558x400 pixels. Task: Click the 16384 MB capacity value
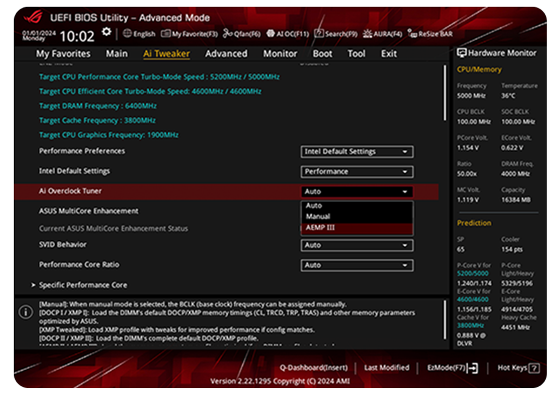coord(516,200)
